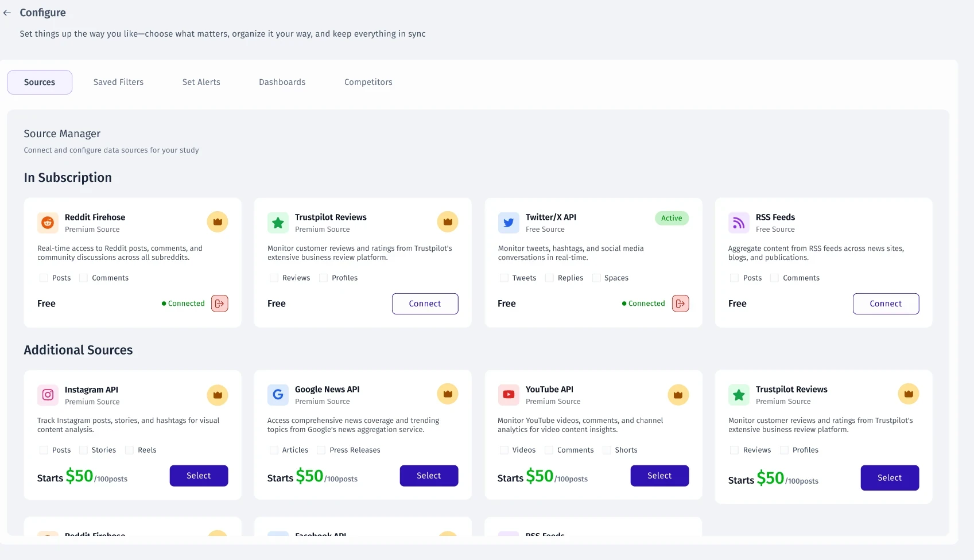Click the crown badge on YouTube API card

pos(678,395)
